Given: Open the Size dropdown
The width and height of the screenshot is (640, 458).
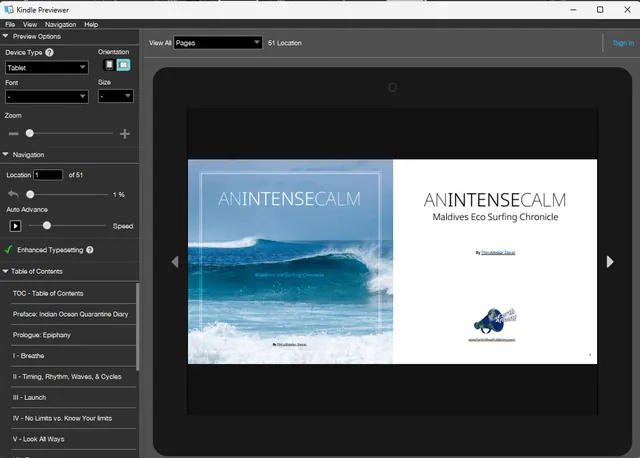Looking at the screenshot, I should 116,96.
